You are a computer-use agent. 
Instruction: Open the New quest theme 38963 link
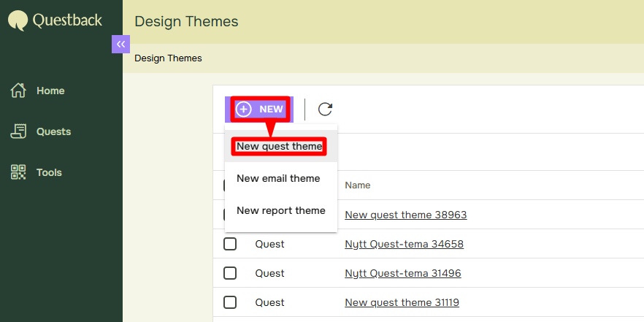click(x=405, y=215)
